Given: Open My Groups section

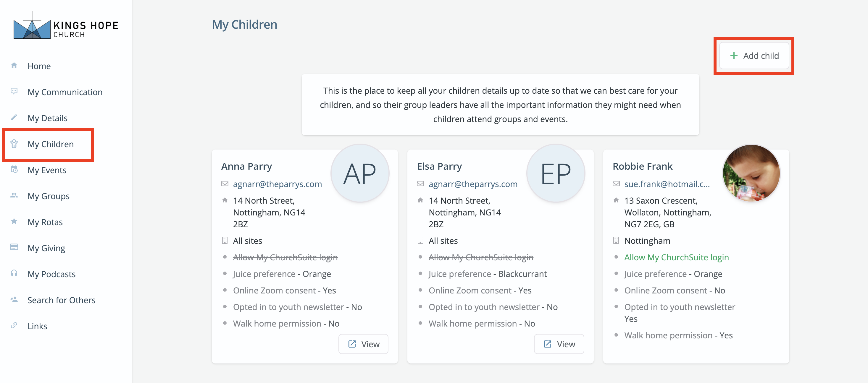Looking at the screenshot, I should click(x=49, y=196).
